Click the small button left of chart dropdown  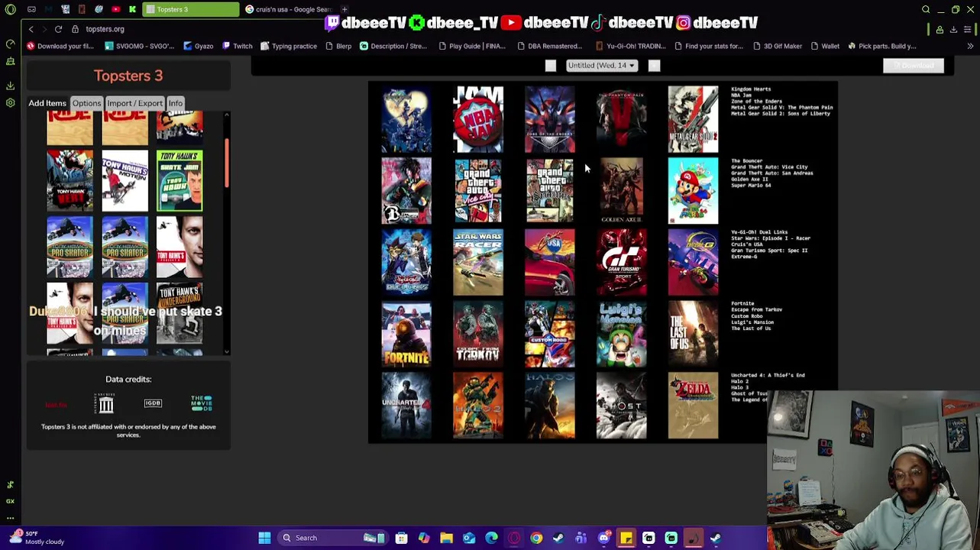(551, 66)
